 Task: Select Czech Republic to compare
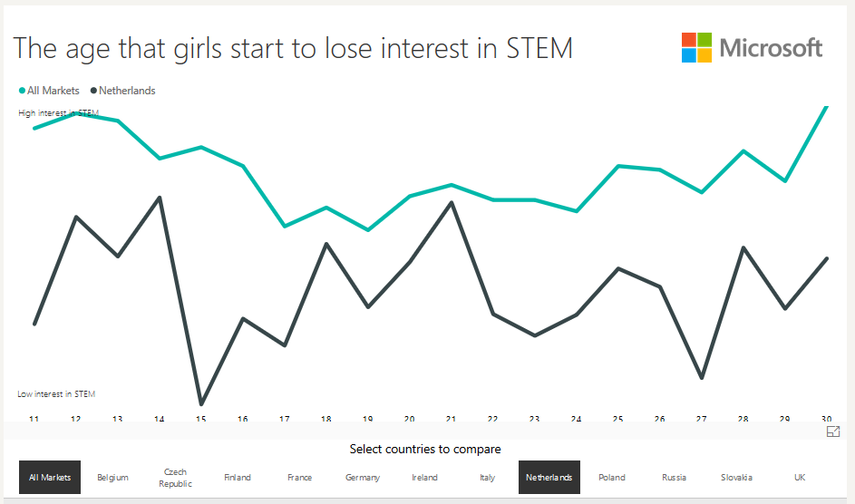(175, 477)
